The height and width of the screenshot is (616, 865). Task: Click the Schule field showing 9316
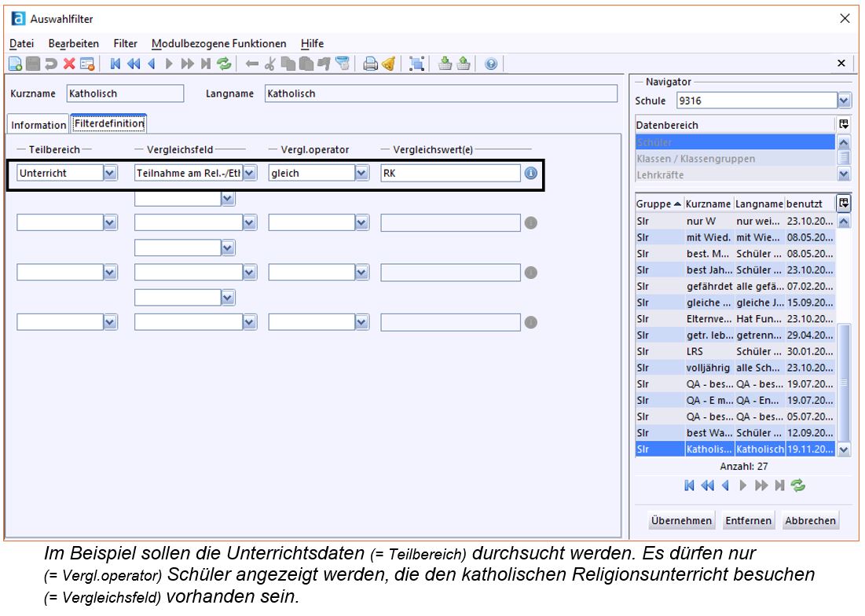pos(757,101)
